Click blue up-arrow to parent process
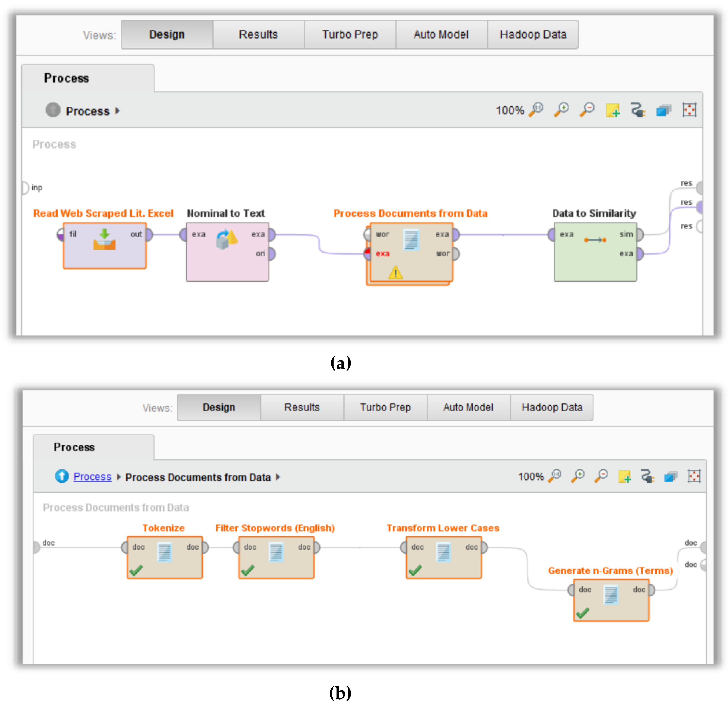This screenshot has height=708, width=728. coord(62,476)
